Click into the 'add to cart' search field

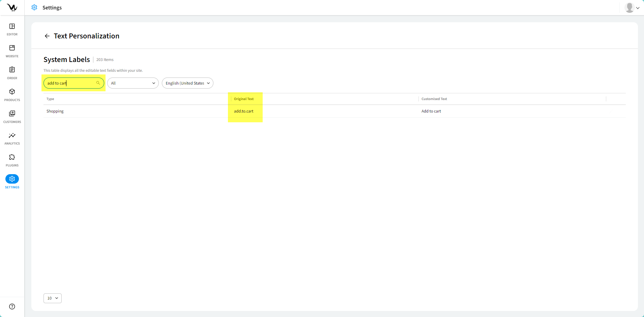[x=71, y=83]
